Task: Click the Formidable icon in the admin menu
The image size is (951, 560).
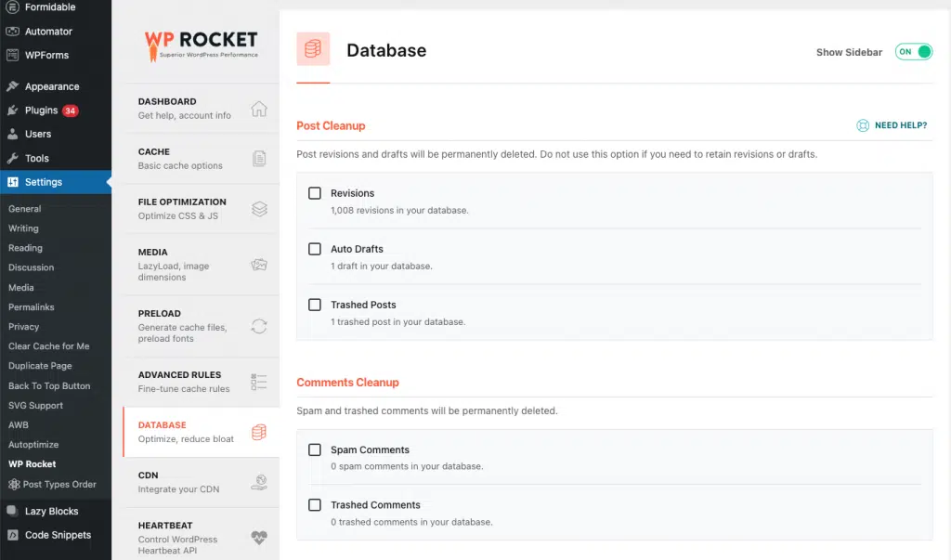Action: point(12,7)
